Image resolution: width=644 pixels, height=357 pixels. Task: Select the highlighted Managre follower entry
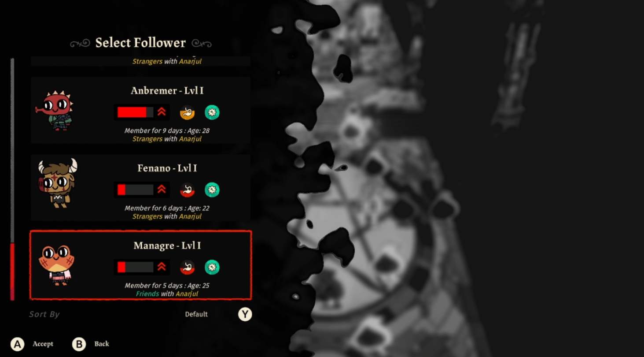(140, 265)
